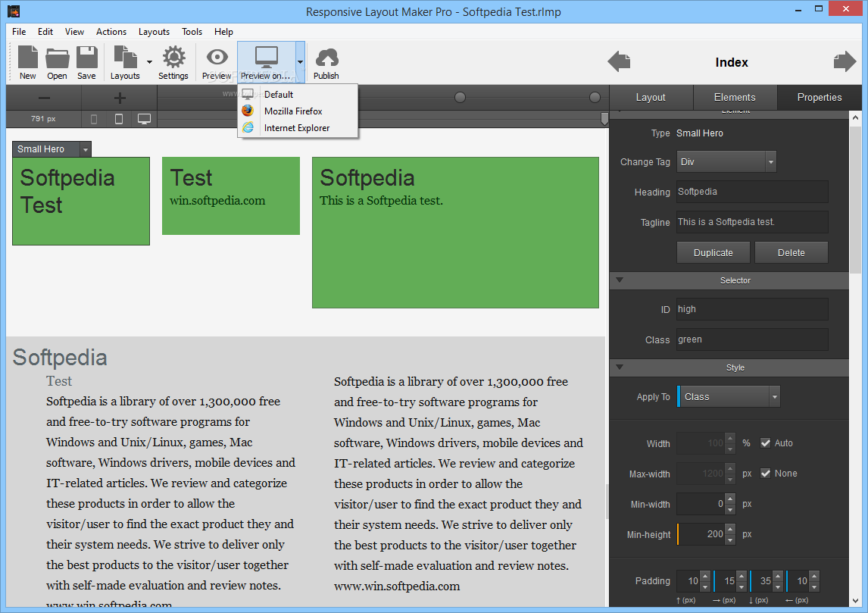Switch to the Layout tab
This screenshot has height=613, width=868.
(x=651, y=98)
